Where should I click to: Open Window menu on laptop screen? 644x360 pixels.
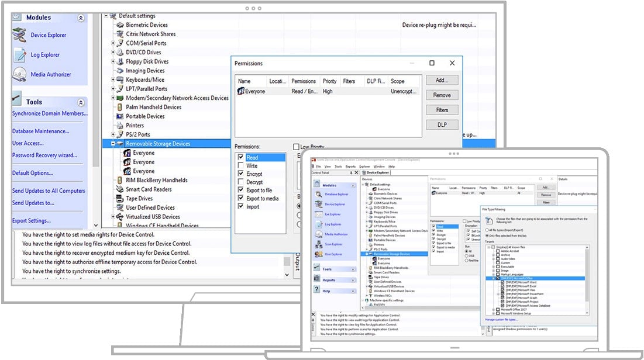point(379,167)
